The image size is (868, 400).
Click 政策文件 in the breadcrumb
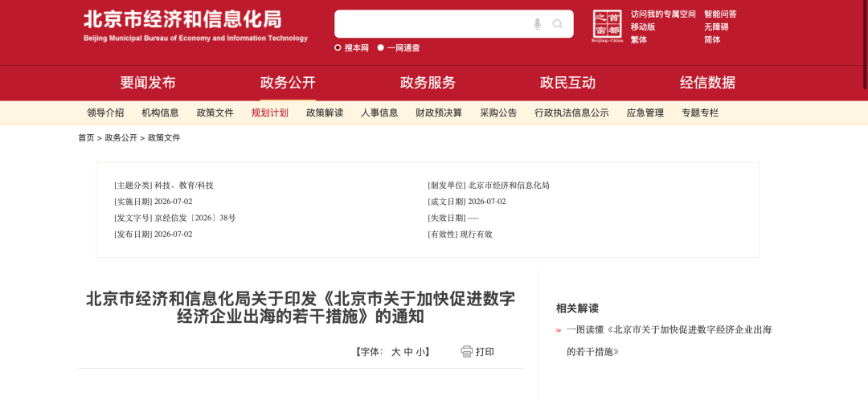coord(164,138)
